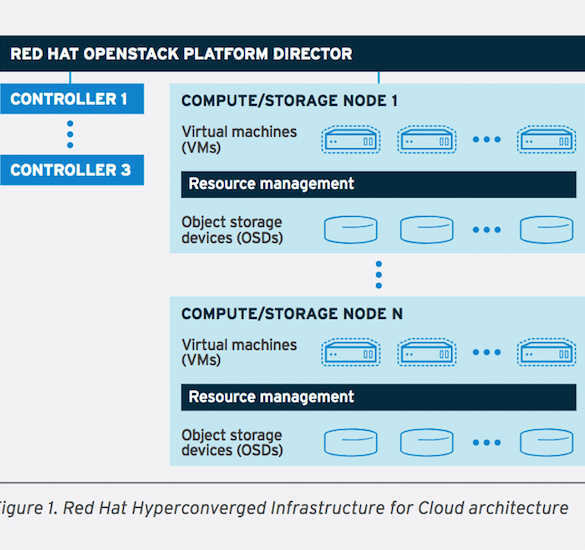Select the Controller 3 box
The image size is (585, 550).
(x=72, y=170)
